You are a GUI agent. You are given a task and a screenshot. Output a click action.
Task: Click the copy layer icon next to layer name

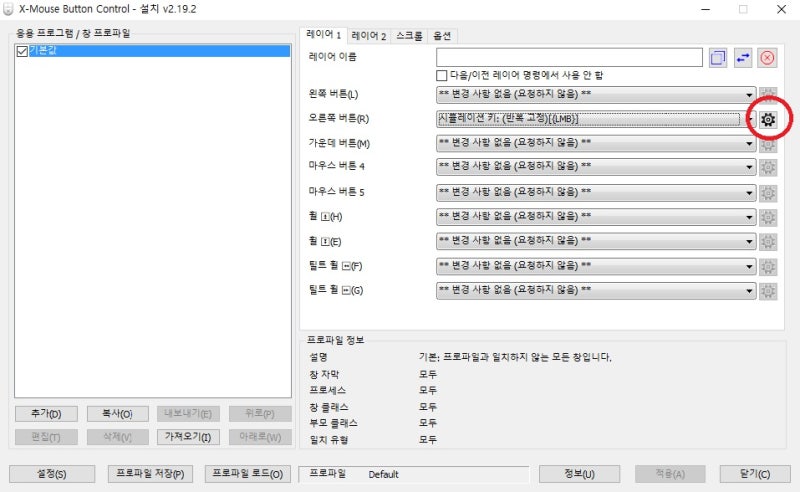pyautogui.click(x=717, y=58)
